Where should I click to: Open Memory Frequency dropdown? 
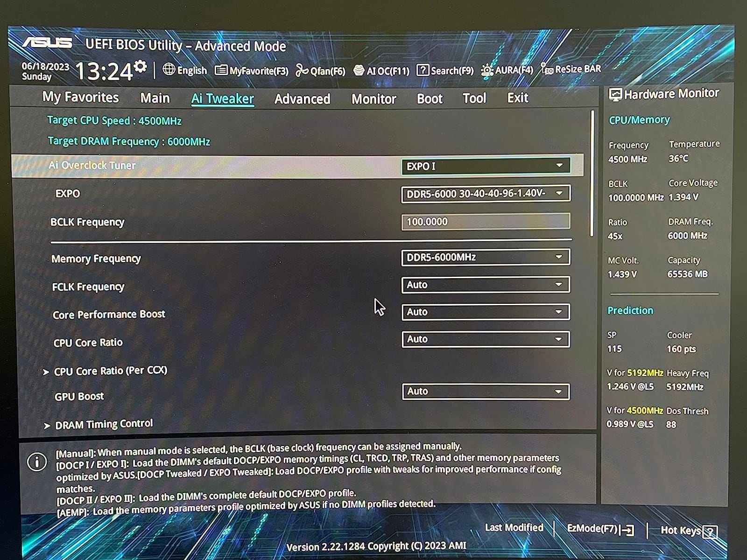(486, 257)
